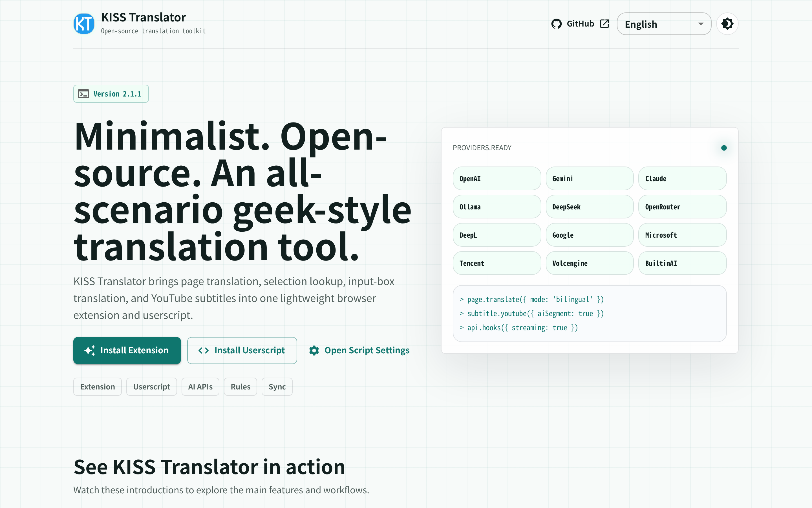Click the language dropdown arrow
Viewport: 812px width, 508px height.
click(x=701, y=24)
